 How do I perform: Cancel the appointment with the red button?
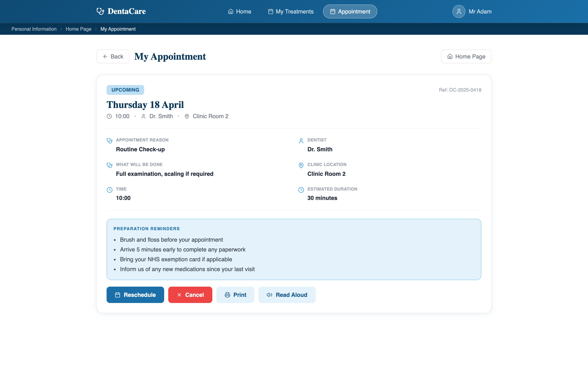pos(190,295)
